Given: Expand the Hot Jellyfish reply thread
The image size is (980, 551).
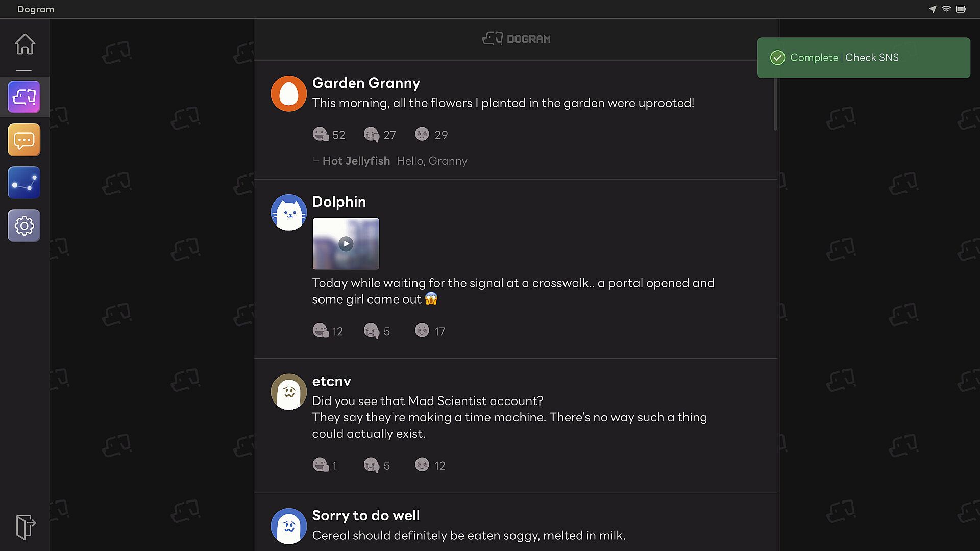Looking at the screenshot, I should click(x=390, y=161).
